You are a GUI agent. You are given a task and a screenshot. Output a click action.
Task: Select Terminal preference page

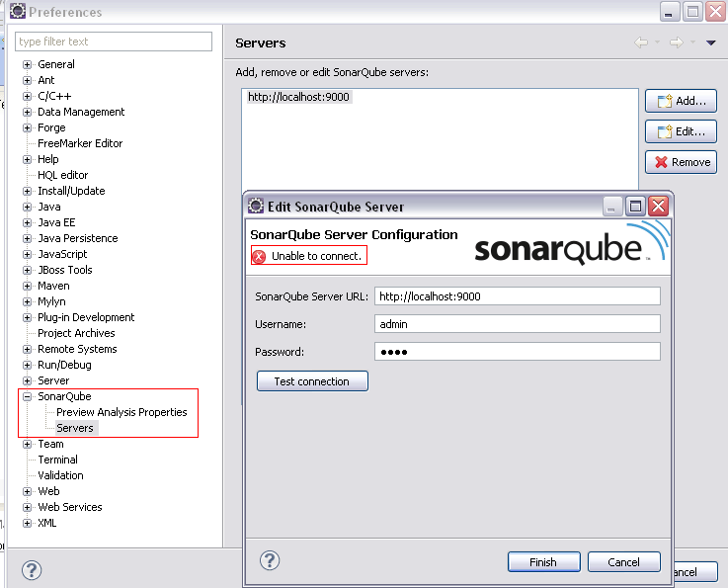tap(57, 460)
